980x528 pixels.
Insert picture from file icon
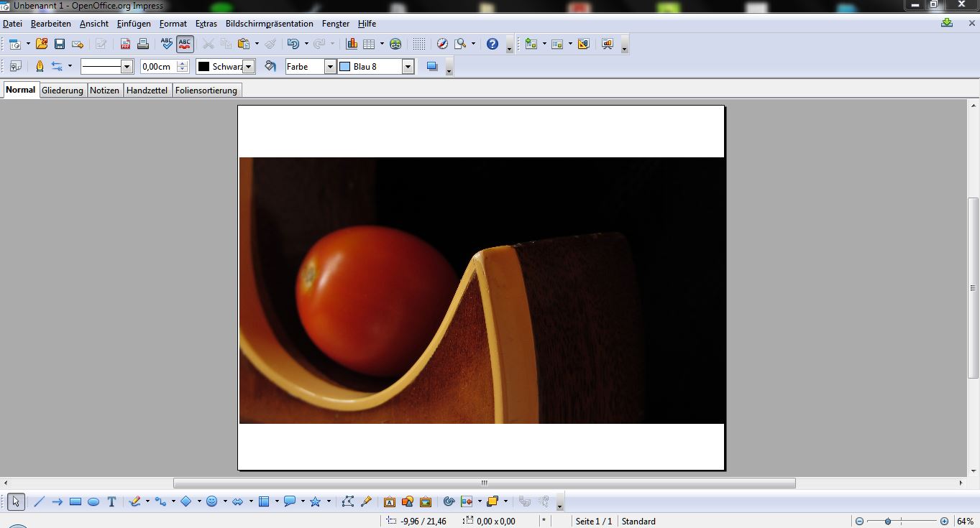tap(408, 501)
